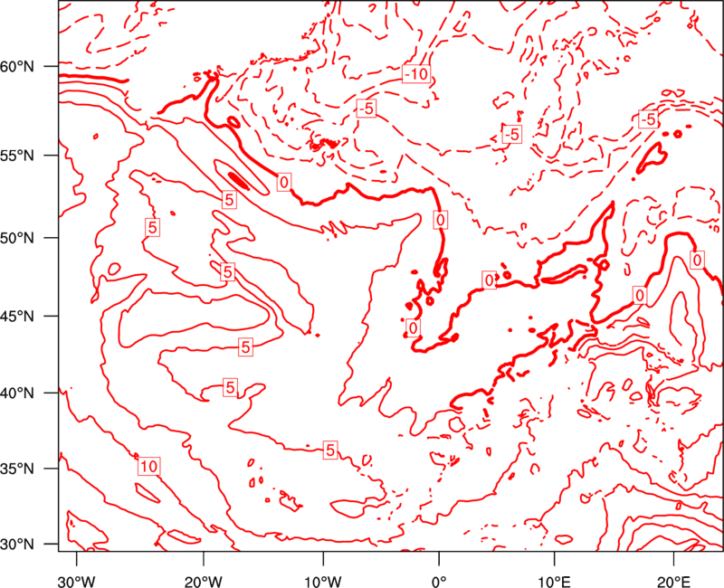Select the 30°N latitude tick label
724x588 pixels.
pos(17,545)
